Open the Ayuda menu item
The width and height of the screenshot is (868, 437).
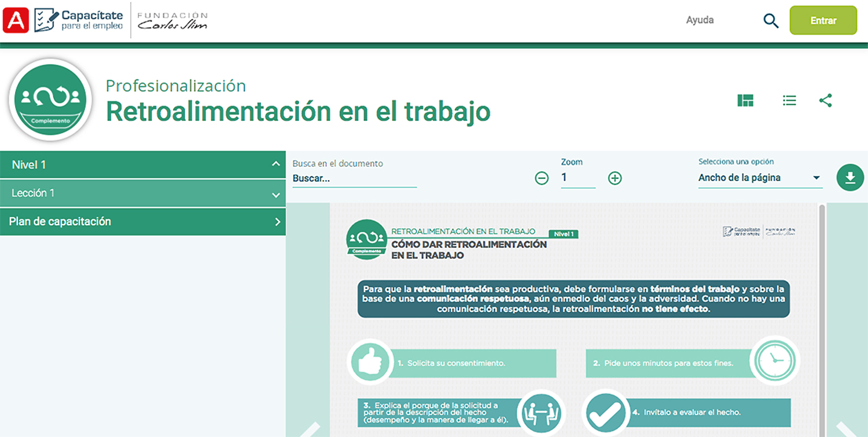click(x=700, y=20)
